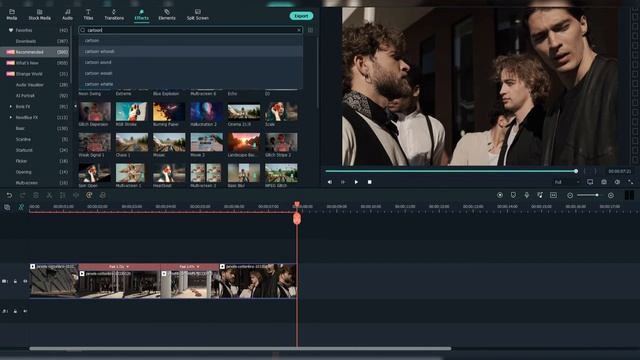Screen dimensions: 640x360
Task: Switch to the Audio tab
Action: (x=67, y=15)
